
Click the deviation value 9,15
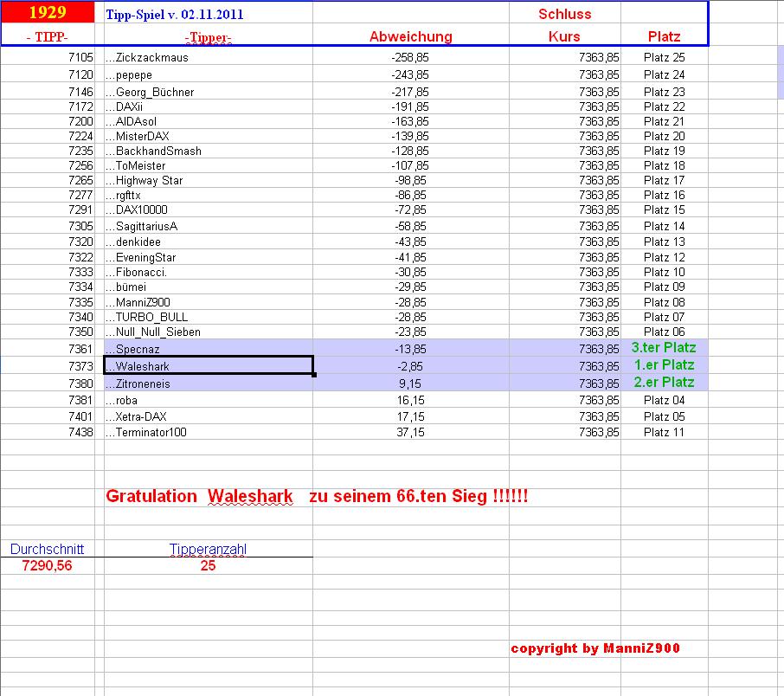410,383
